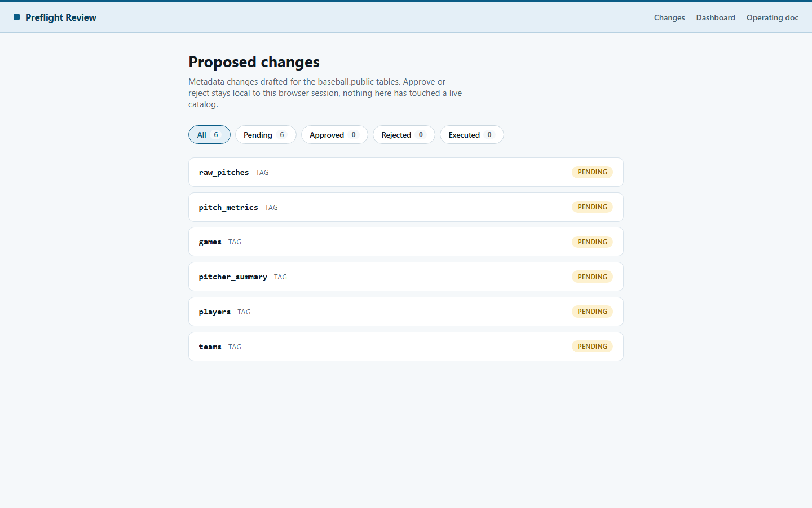View Executed changes filter

coord(472,135)
